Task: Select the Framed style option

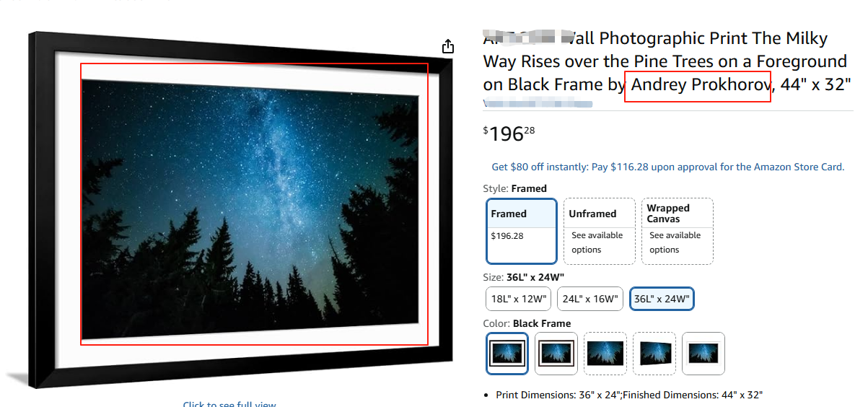Action: (x=522, y=231)
